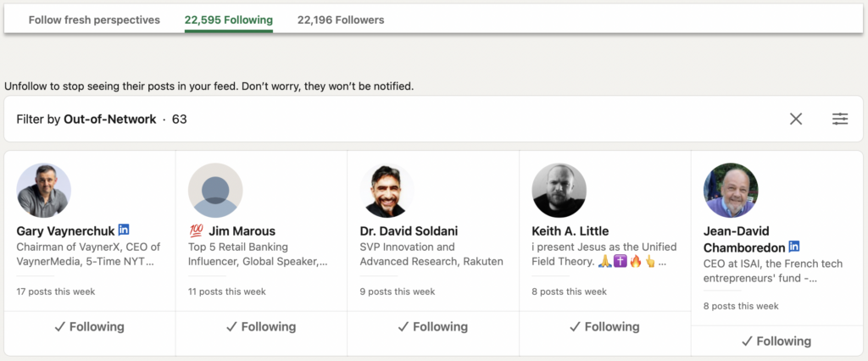Open Keith A. Little's name link
868x361 pixels.
pos(570,231)
